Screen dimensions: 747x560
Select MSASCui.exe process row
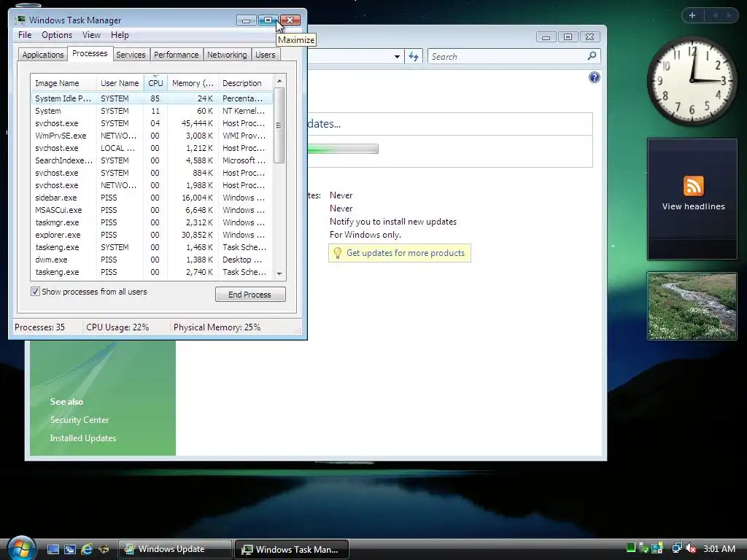[152, 210]
